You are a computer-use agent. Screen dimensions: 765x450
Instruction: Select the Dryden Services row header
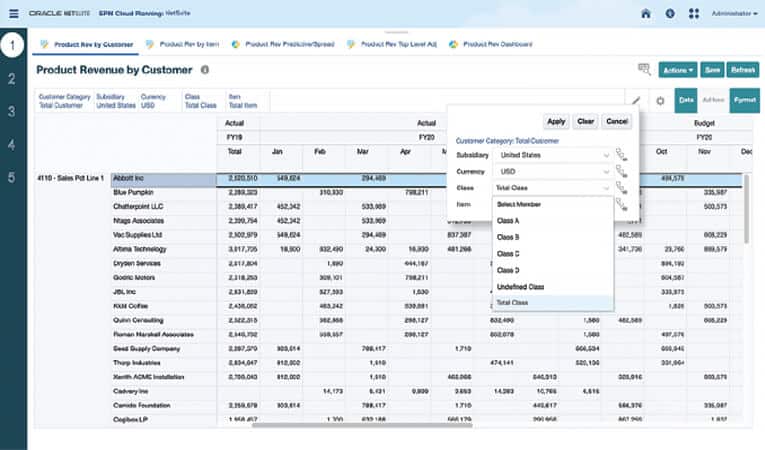[163, 264]
